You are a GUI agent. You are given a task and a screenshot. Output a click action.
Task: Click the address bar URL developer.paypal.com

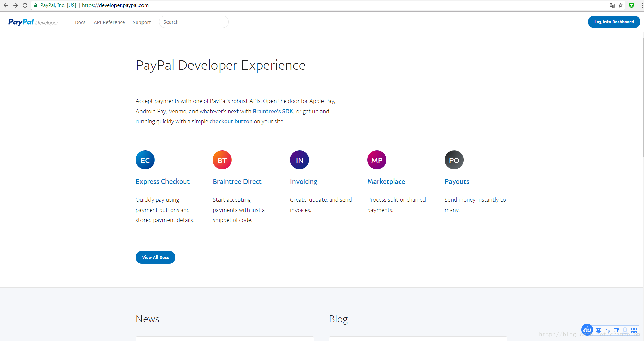[115, 5]
